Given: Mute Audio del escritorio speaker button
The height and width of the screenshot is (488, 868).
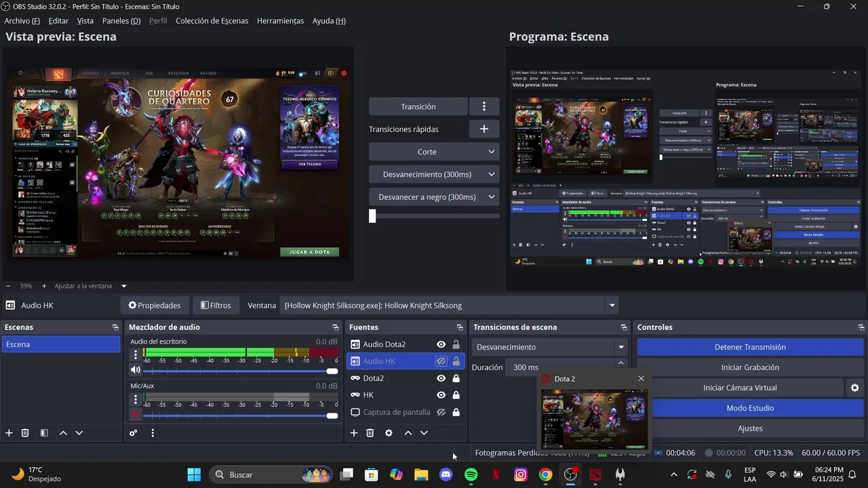Looking at the screenshot, I should [x=136, y=370].
